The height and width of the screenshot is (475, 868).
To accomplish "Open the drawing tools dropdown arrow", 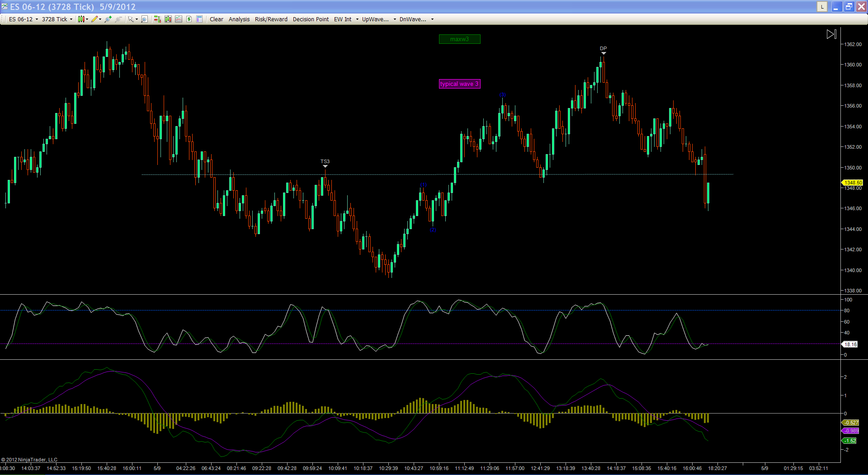I will (x=100, y=19).
